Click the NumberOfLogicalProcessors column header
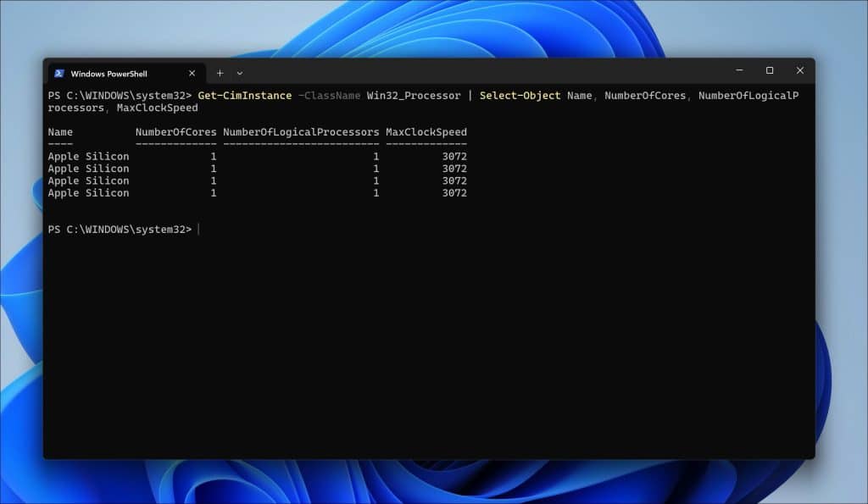Viewport: 868px width, 504px height. tap(301, 132)
